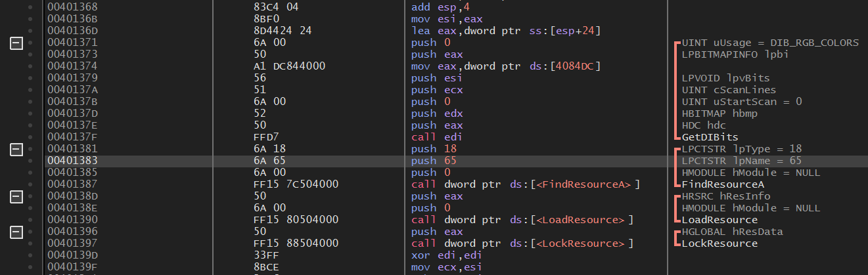Click instruction push esi
868x275 pixels.
click(x=436, y=78)
